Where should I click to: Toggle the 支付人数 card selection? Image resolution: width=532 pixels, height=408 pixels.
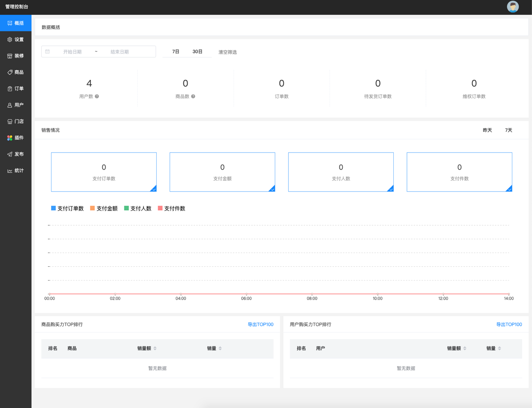tap(341, 172)
